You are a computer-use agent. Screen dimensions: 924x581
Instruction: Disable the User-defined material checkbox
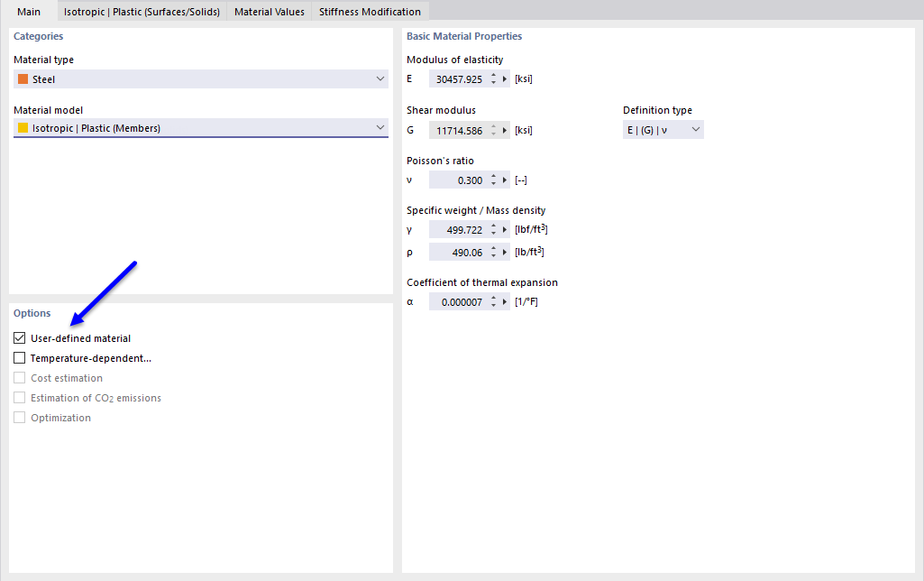19,337
